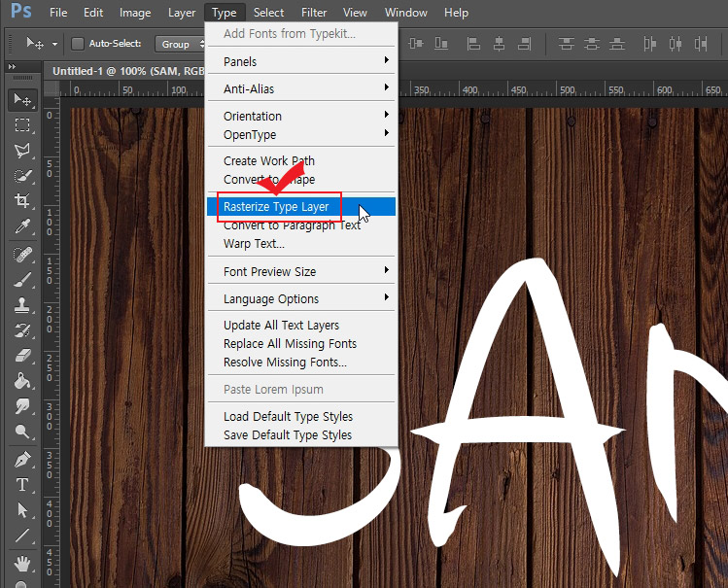Click align vertical centers icon
The width and height of the screenshot is (728, 588).
[x=416, y=44]
